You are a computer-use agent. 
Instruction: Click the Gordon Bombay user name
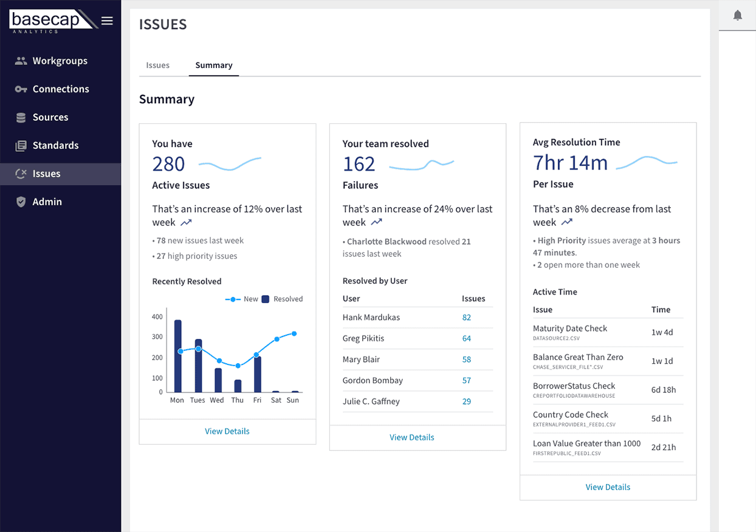click(373, 381)
